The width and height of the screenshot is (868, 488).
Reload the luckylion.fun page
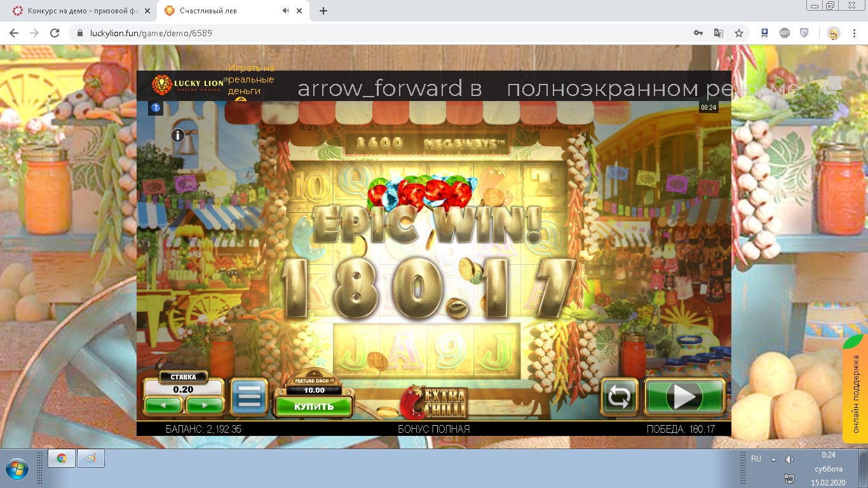tap(55, 33)
